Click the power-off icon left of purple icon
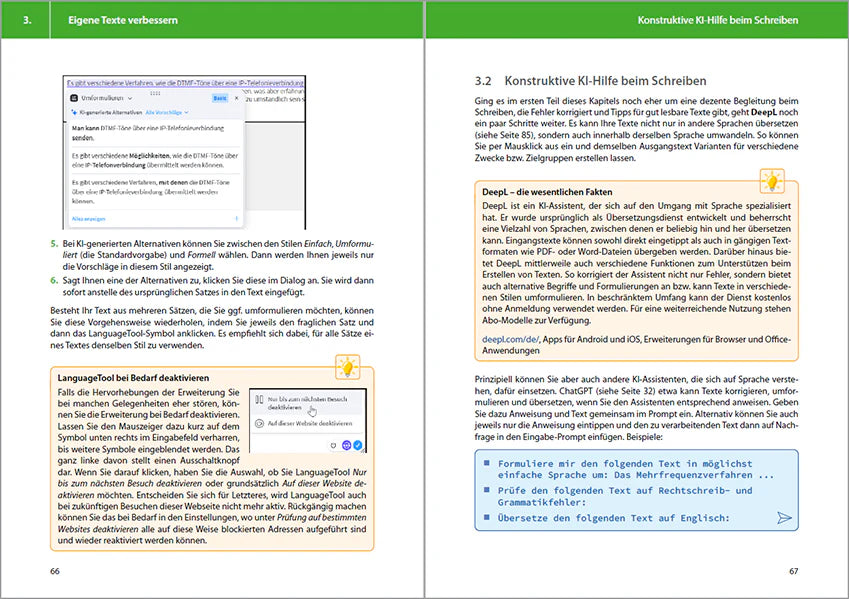 pyautogui.click(x=332, y=444)
